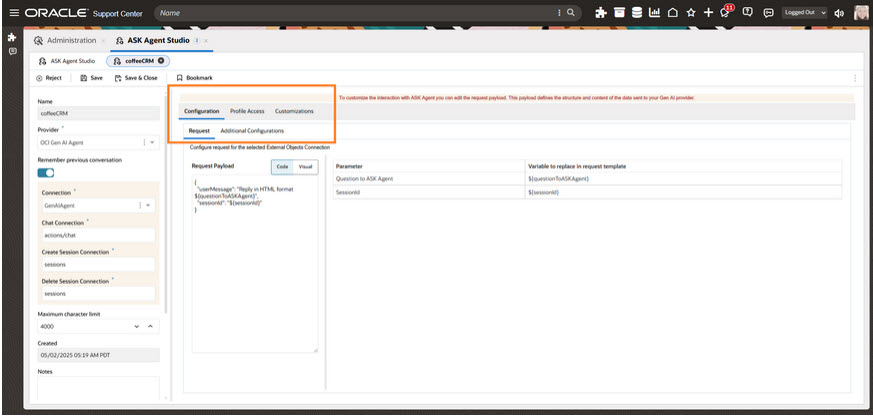The image size is (873, 416).
Task: Click 'Variable to replace in request template' header
Action: coord(683,166)
